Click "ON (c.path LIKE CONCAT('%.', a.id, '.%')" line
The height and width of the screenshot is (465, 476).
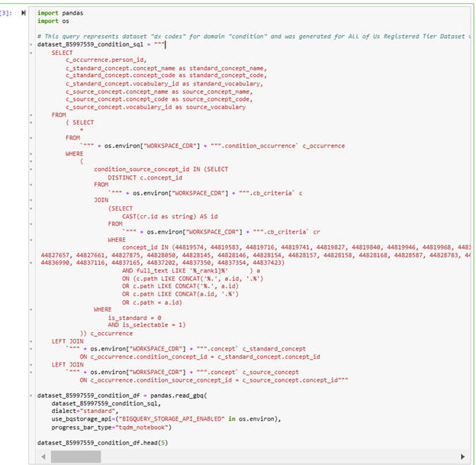(x=193, y=279)
